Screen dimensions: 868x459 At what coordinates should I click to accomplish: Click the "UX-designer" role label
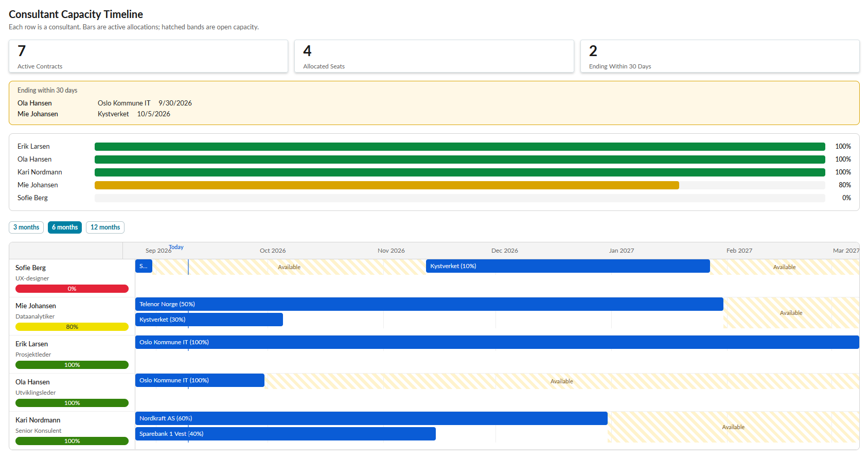coord(32,278)
